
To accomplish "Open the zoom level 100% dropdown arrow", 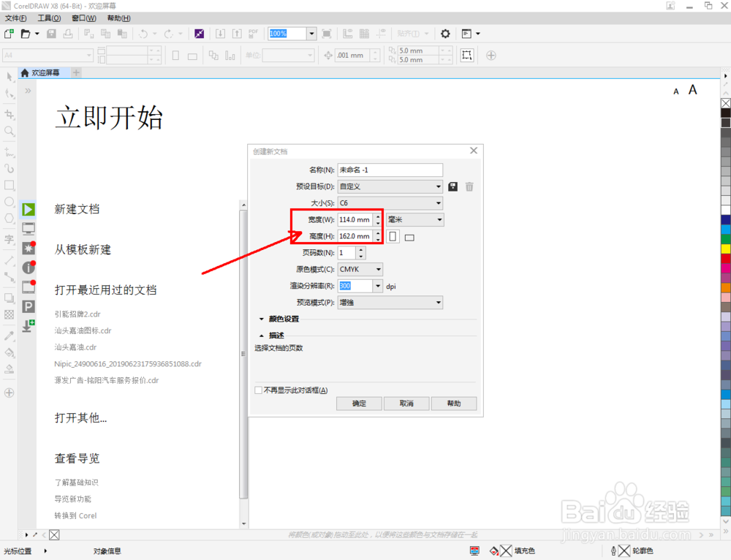I will [312, 34].
